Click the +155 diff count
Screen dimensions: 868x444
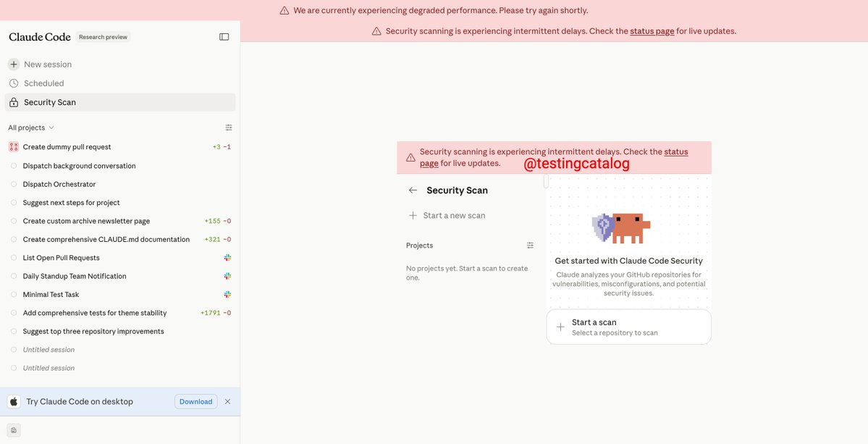(213, 222)
